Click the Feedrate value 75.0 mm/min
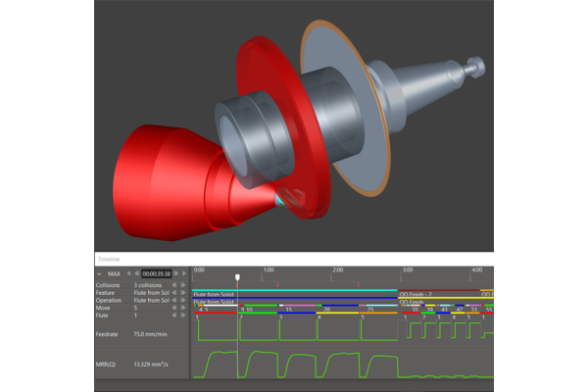The width and height of the screenshot is (588, 392). (x=150, y=334)
